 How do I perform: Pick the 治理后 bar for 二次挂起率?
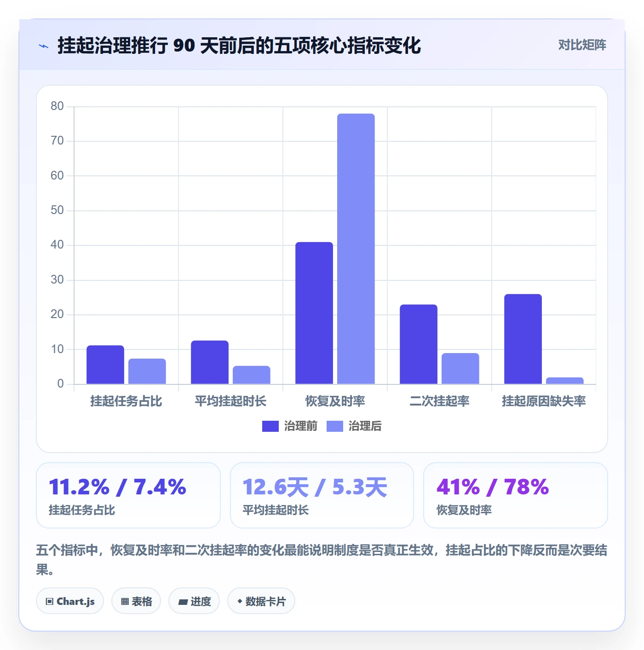click(460, 368)
